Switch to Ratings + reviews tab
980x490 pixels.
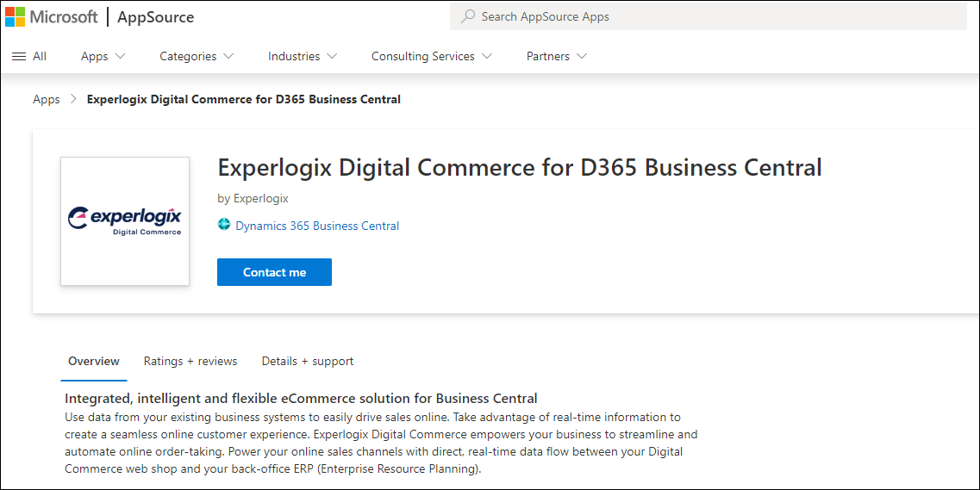(x=190, y=361)
